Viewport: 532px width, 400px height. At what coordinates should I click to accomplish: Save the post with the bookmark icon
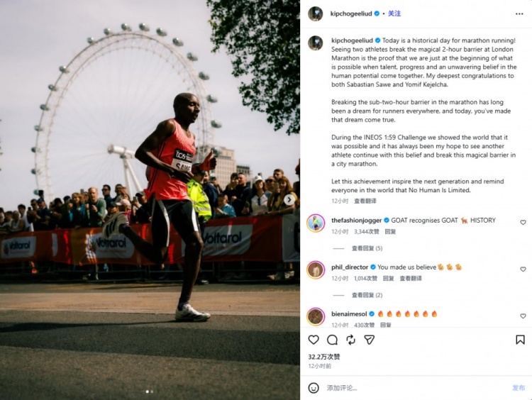[x=520, y=340]
